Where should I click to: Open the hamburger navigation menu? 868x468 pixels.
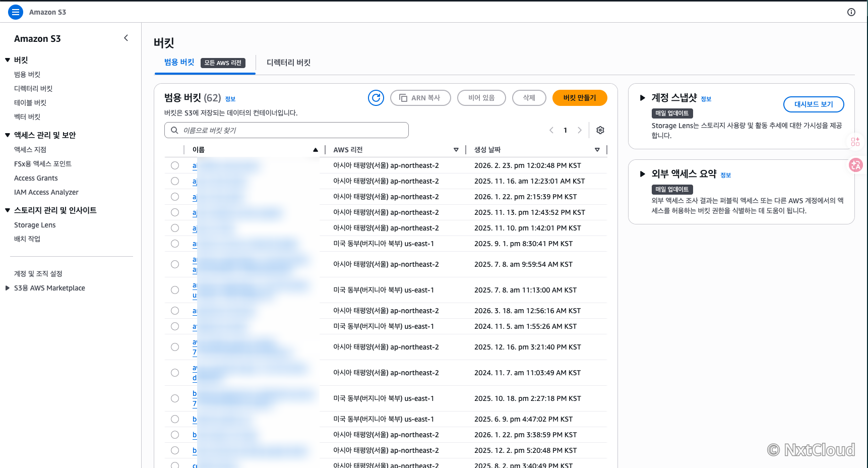pyautogui.click(x=16, y=12)
